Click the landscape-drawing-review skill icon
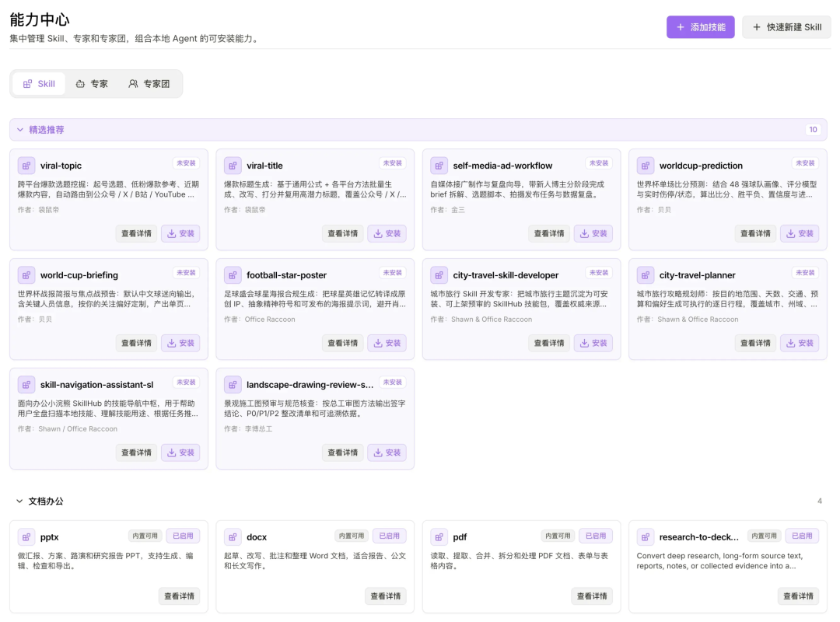 point(233,385)
